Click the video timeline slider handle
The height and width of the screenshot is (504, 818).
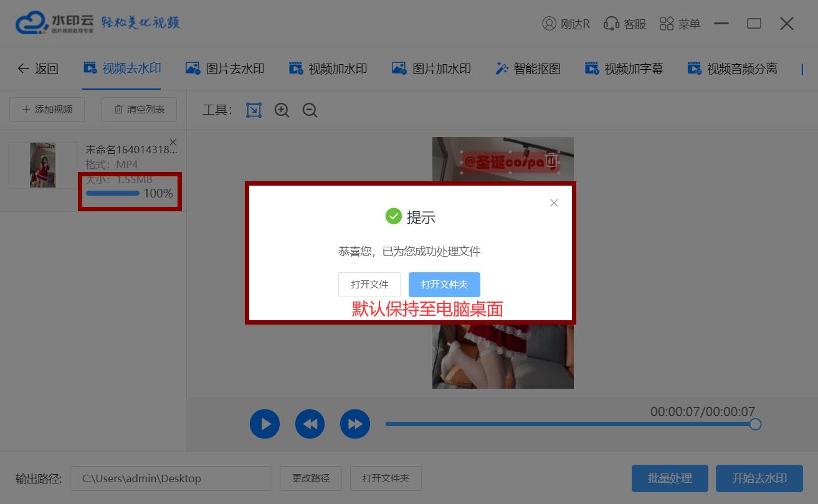(x=755, y=424)
